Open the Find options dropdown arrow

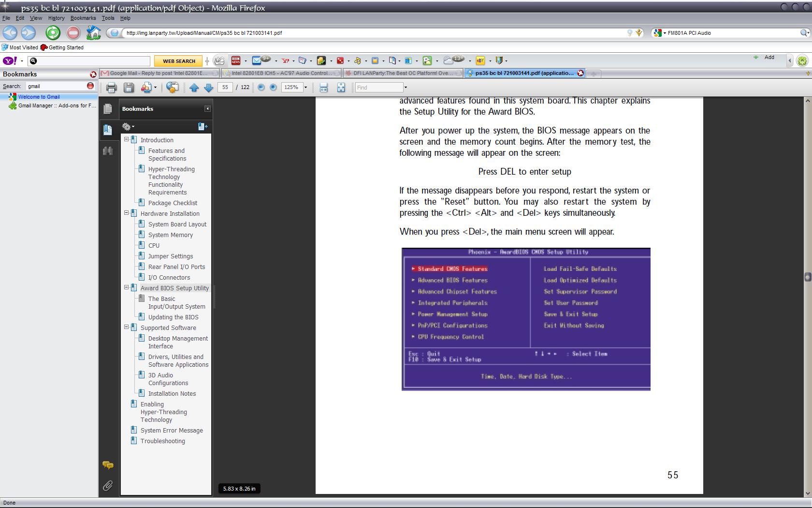click(x=406, y=88)
